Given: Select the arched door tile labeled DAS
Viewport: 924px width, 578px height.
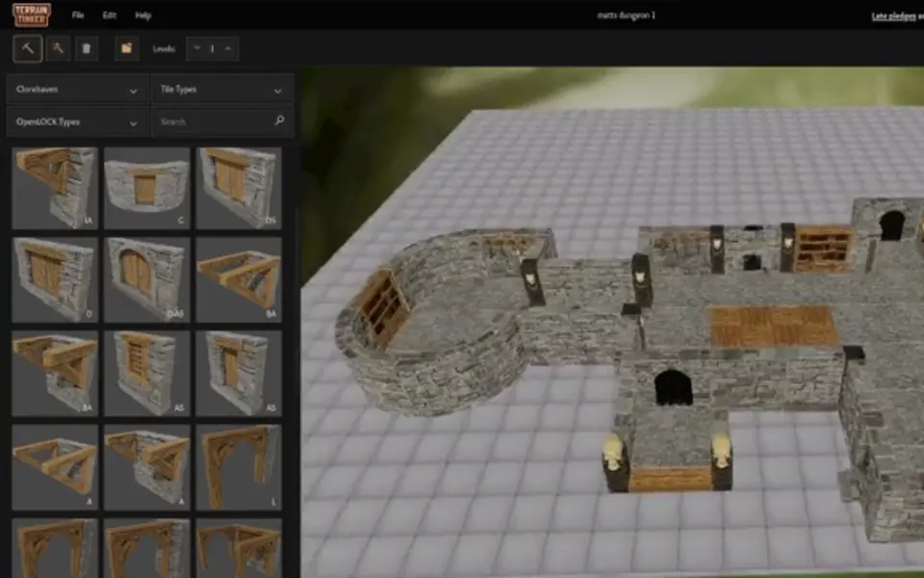Looking at the screenshot, I should (x=146, y=279).
